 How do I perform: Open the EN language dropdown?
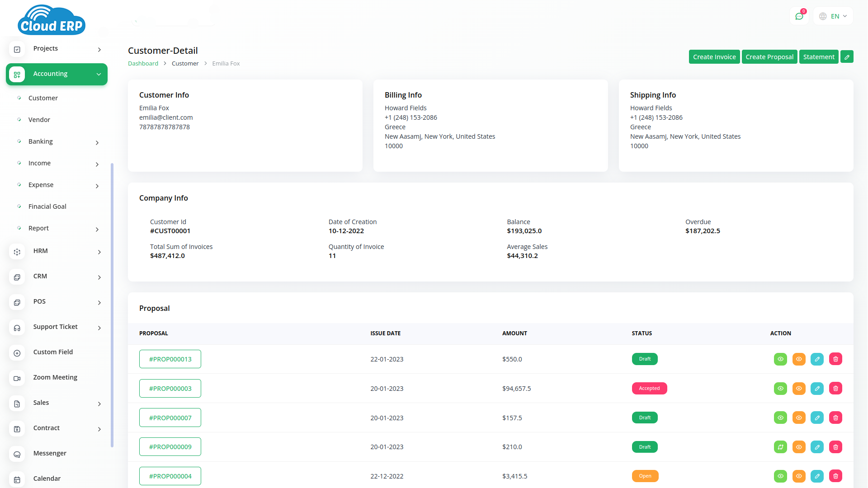point(833,16)
